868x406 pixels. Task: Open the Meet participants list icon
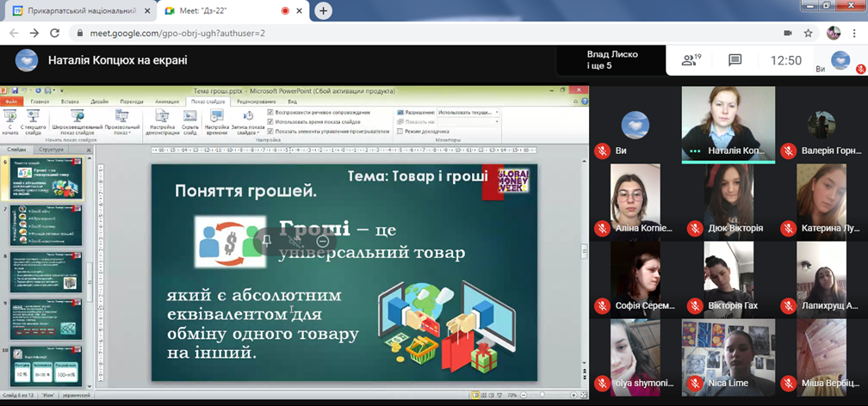[x=689, y=60]
